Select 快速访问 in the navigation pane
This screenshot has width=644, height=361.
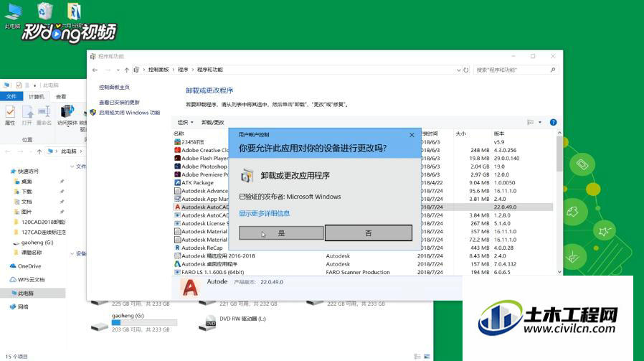pyautogui.click(x=28, y=171)
